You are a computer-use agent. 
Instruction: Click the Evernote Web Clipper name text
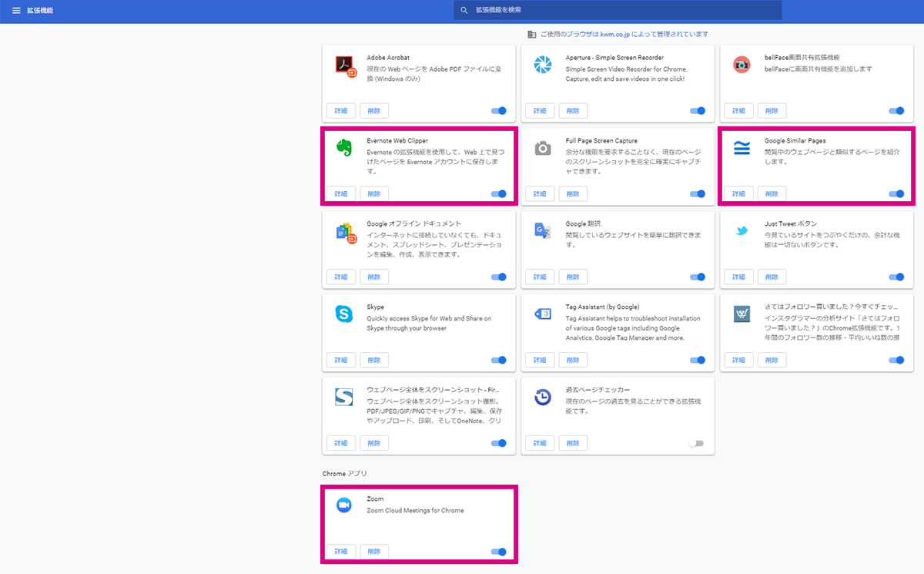pyautogui.click(x=397, y=141)
